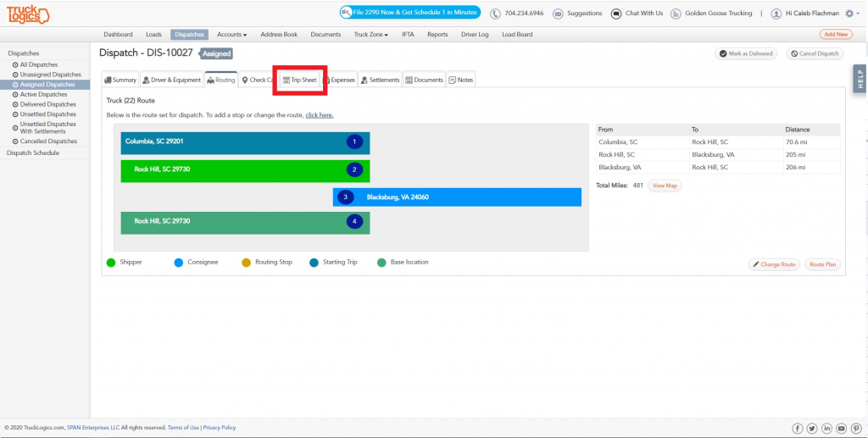Open the IFTA menu

click(408, 34)
